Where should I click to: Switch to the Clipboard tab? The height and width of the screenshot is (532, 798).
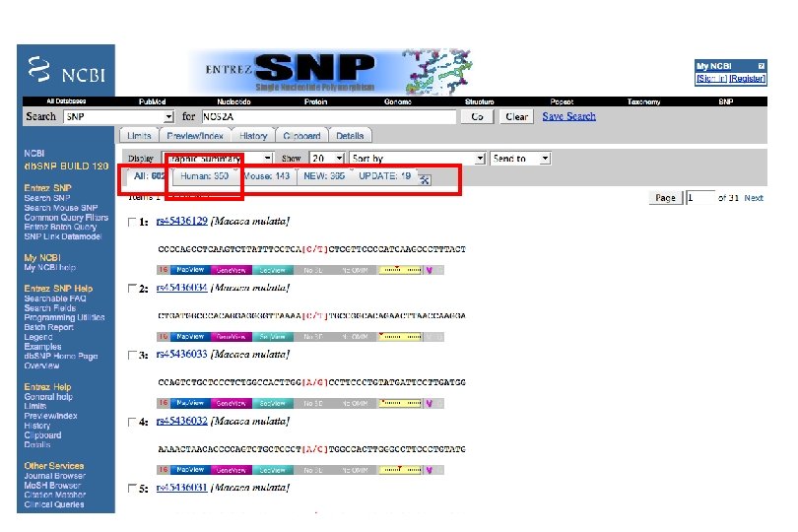(x=301, y=136)
